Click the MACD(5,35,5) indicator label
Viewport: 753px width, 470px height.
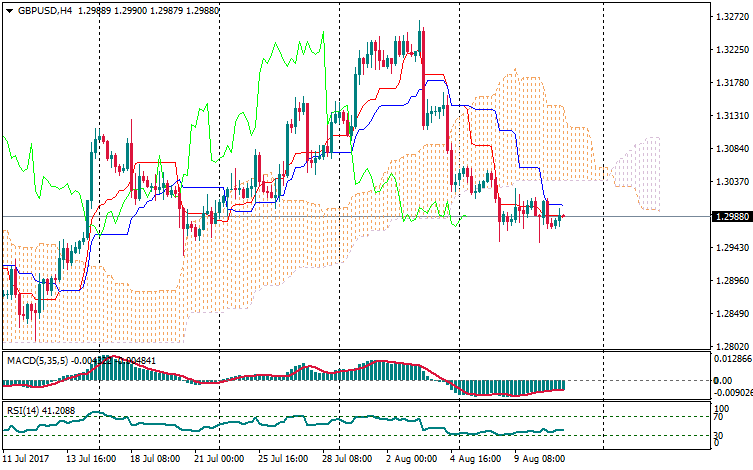tap(35, 360)
